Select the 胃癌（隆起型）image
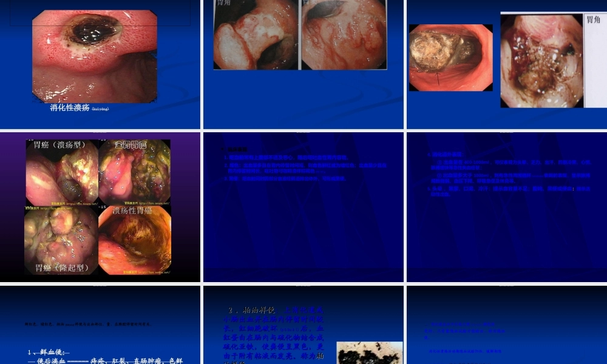Screen dimensions: 607x364 (61, 240)
